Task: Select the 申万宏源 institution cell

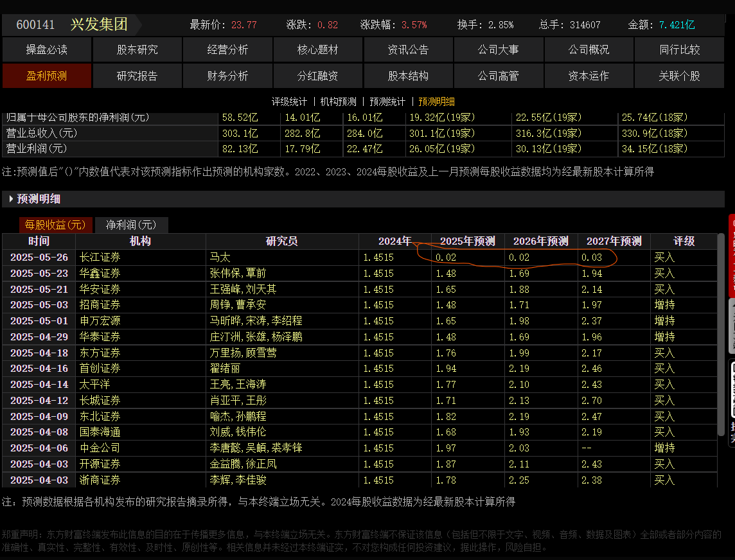Action: [x=140, y=321]
